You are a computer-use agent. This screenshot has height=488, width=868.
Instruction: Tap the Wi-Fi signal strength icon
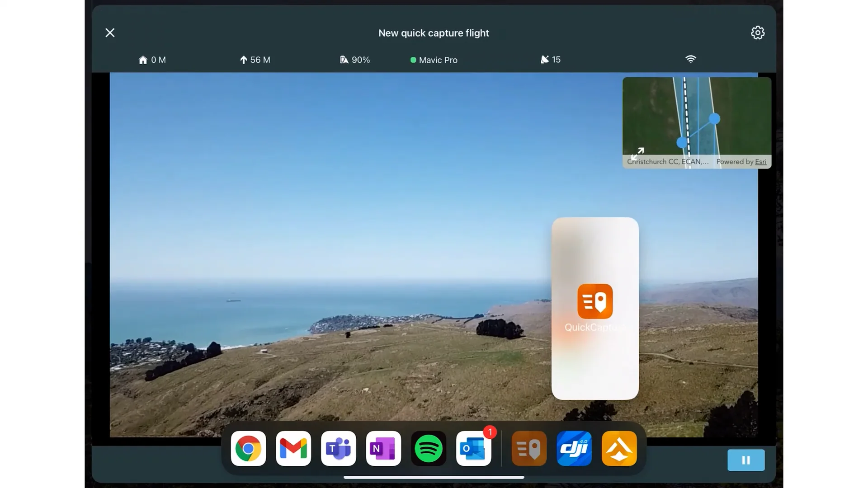[x=690, y=59]
